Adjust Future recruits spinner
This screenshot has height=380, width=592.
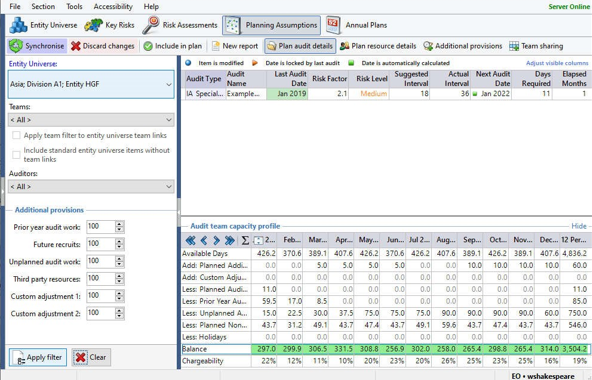[x=119, y=244]
